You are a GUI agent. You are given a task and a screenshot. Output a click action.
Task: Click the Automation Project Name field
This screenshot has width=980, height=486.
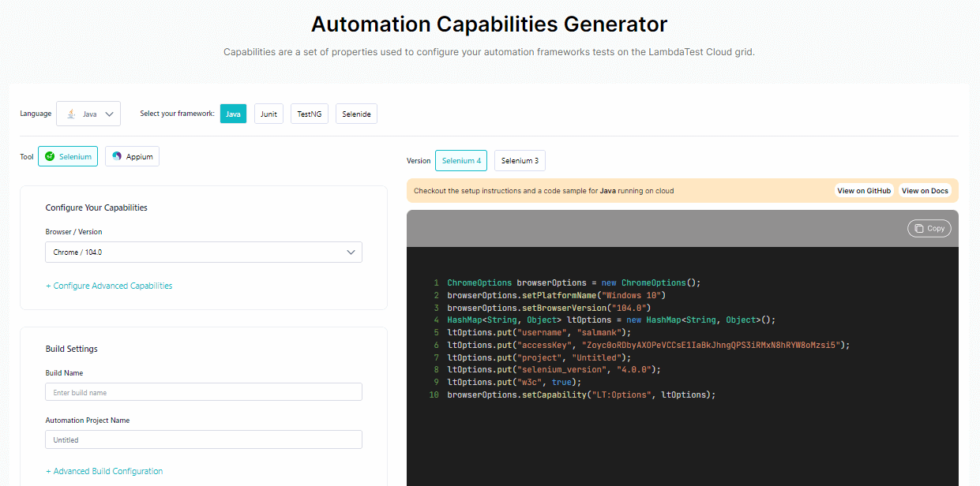pos(203,439)
